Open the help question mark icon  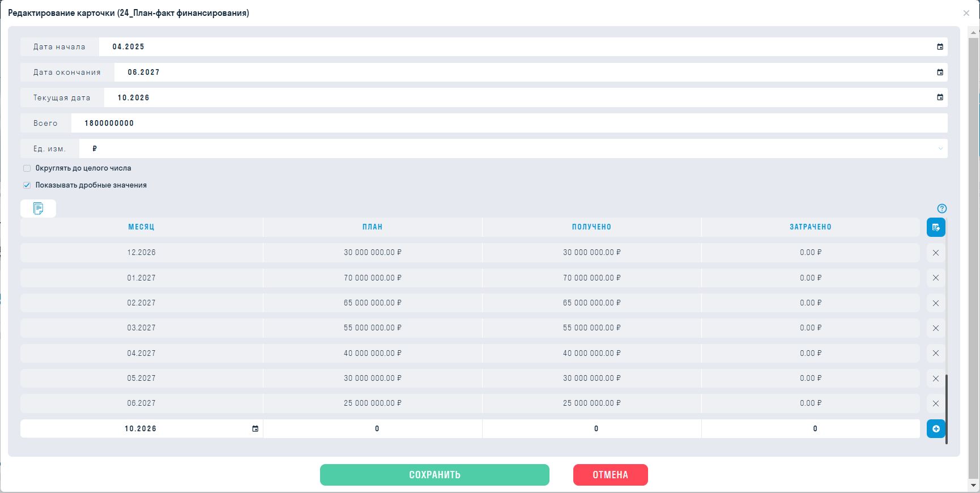point(942,209)
